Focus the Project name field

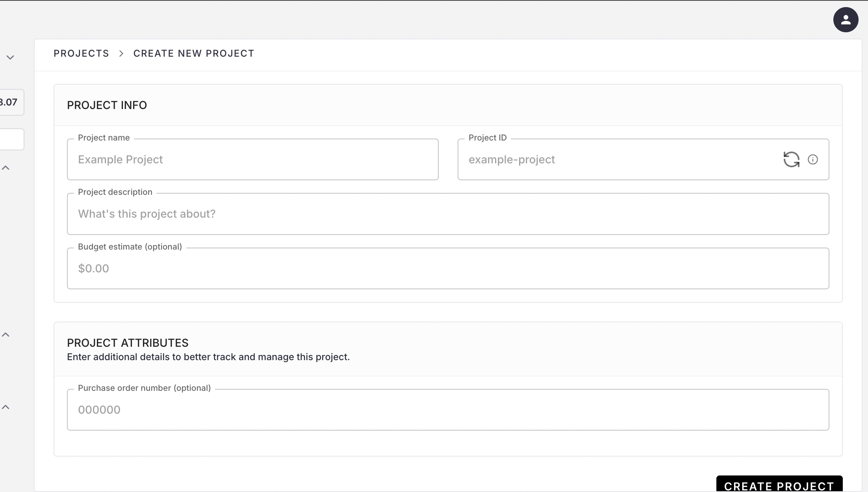click(252, 159)
